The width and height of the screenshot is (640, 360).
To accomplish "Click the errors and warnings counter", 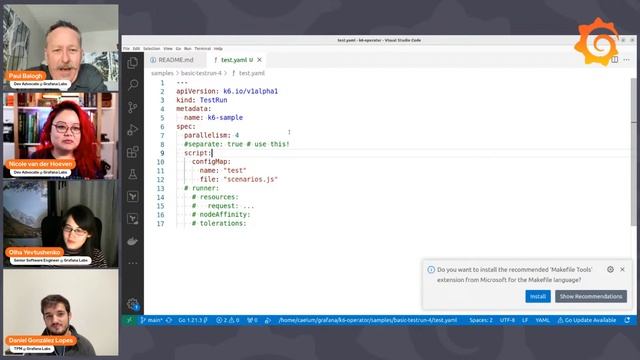I will [x=228, y=320].
